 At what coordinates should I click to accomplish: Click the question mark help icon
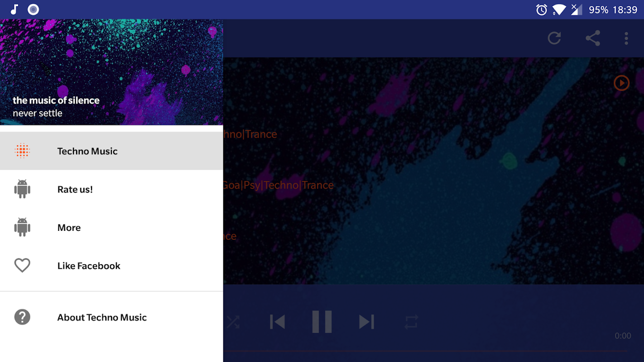pos(22,317)
